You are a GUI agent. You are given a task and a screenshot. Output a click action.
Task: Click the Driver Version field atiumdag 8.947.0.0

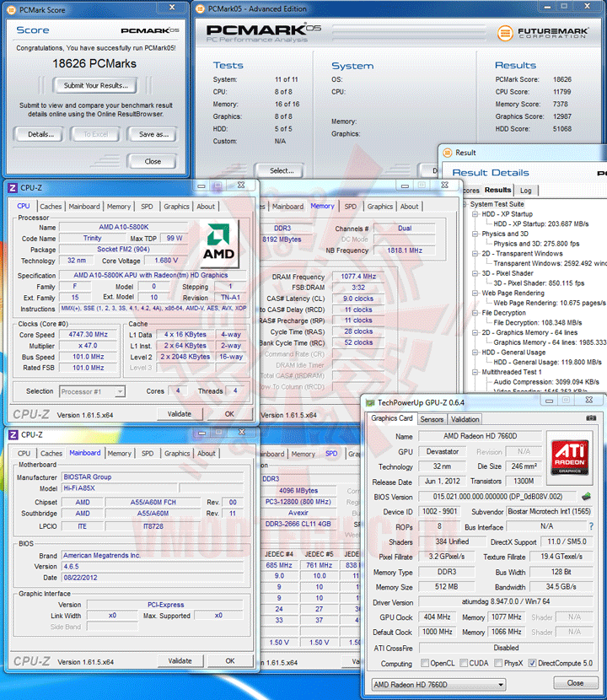point(505,602)
